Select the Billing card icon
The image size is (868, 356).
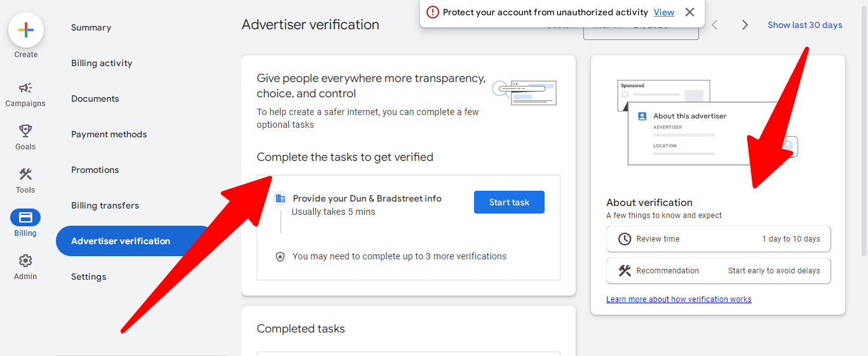(25, 217)
